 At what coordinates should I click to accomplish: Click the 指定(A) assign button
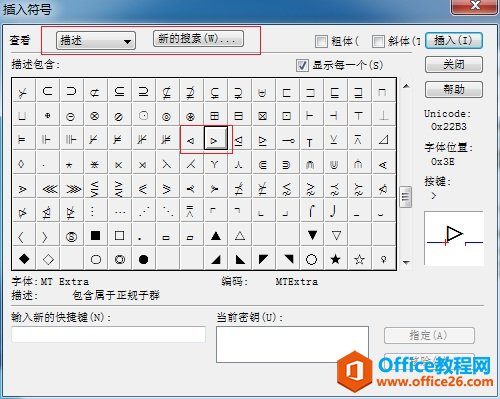click(429, 335)
